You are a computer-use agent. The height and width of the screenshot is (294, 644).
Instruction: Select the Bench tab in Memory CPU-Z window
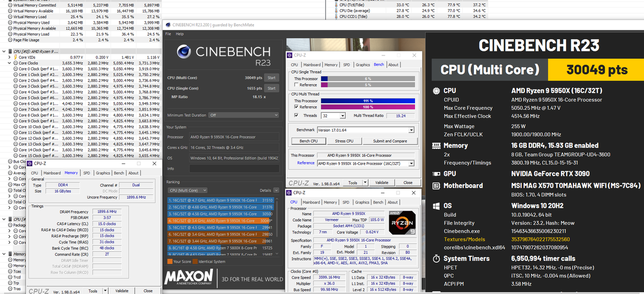coord(119,173)
